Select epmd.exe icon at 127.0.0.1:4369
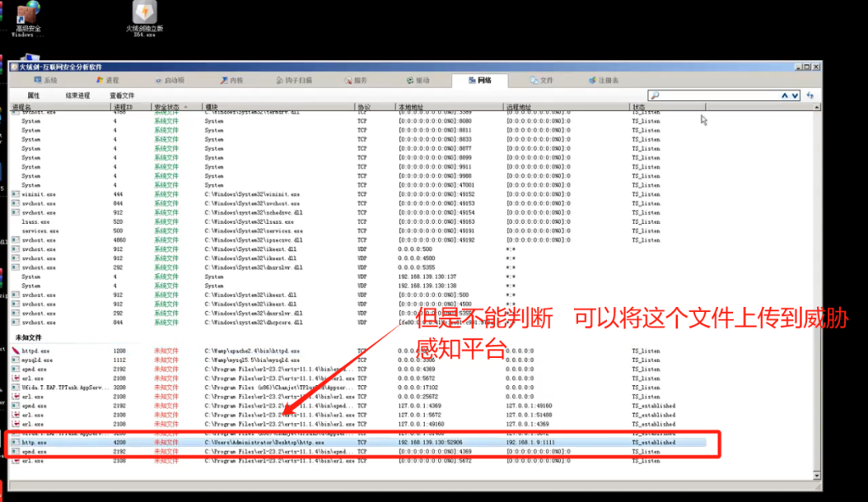Viewport: 868px width, 502px height. click(15, 405)
